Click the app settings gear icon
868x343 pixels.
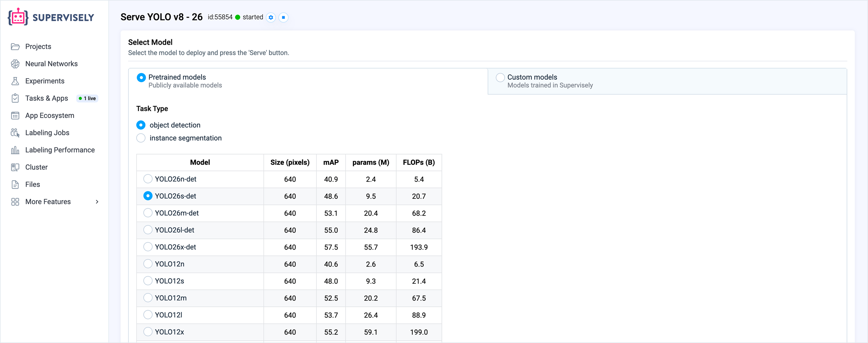[x=271, y=17]
